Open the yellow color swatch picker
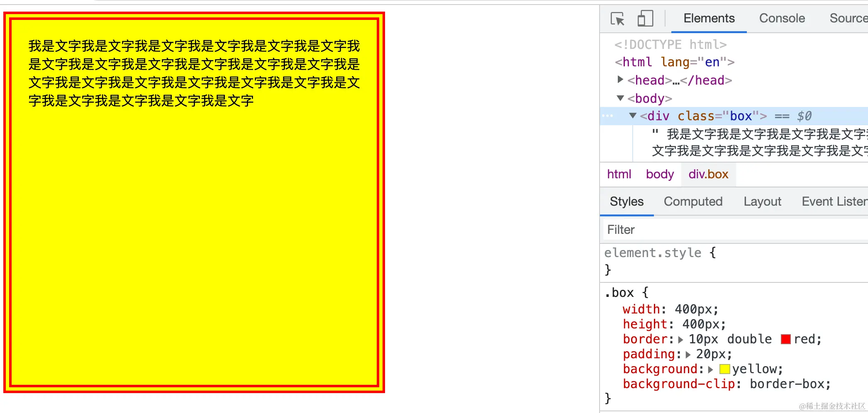This screenshot has height=413, width=868. point(724,369)
